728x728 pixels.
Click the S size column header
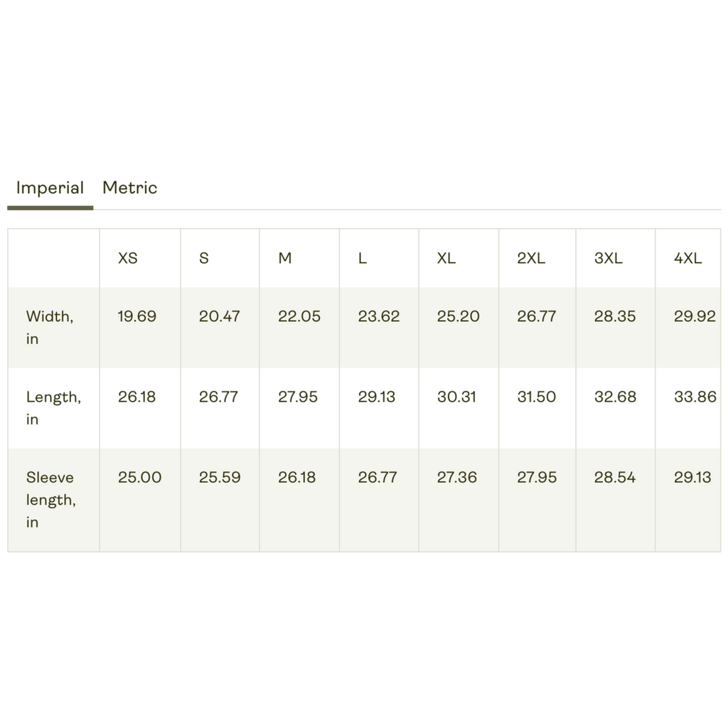[x=204, y=258]
